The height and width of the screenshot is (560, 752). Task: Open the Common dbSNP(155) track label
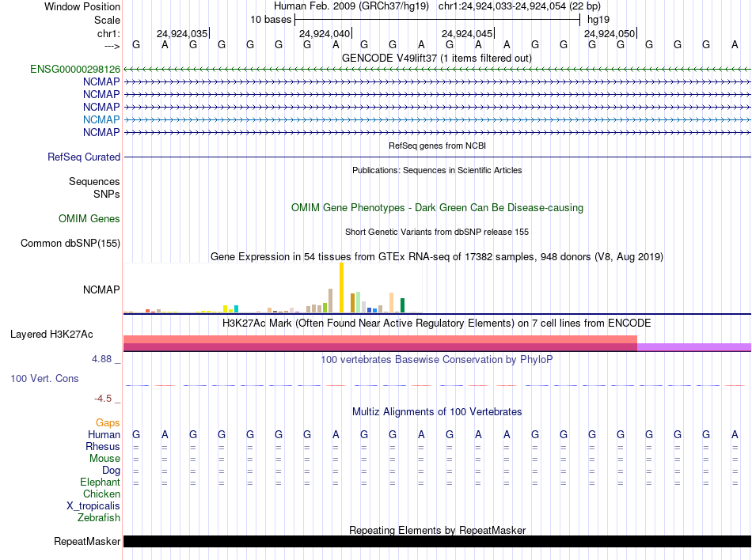pyautogui.click(x=70, y=244)
